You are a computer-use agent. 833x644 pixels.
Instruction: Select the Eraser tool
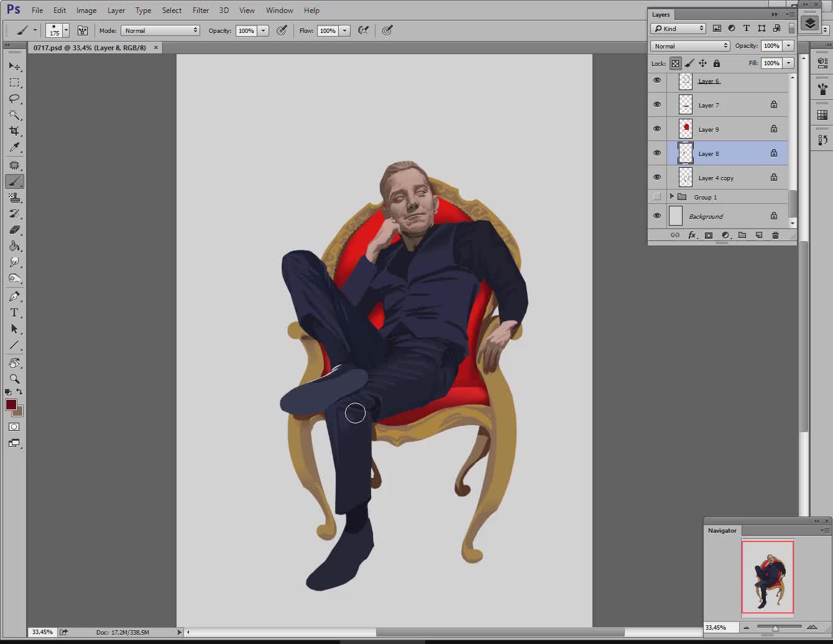pos(14,230)
